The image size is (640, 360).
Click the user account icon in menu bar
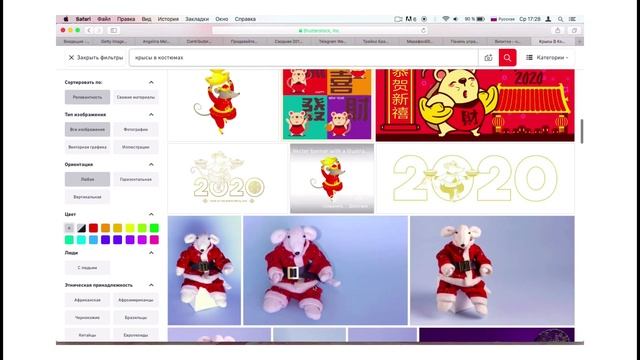click(x=548, y=19)
